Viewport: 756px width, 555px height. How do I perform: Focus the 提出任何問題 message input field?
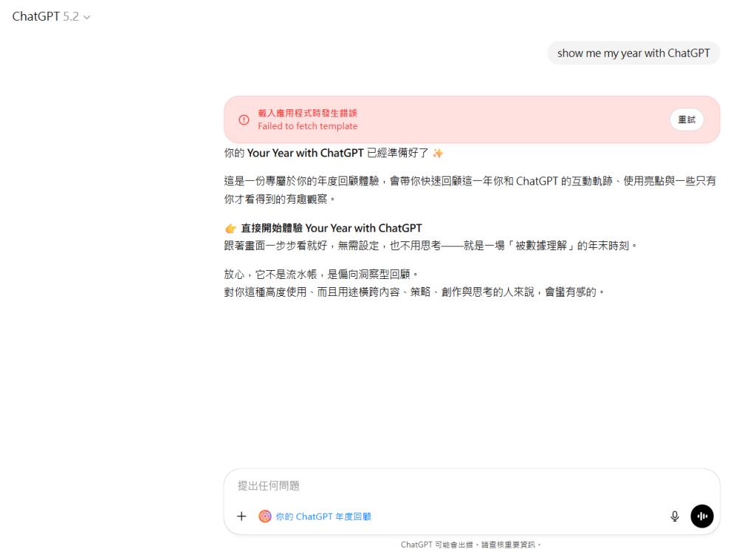point(443,486)
